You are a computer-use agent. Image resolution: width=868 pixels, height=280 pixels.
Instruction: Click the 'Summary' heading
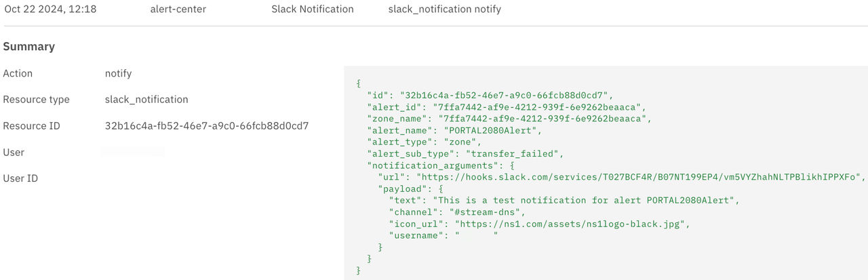29,47
